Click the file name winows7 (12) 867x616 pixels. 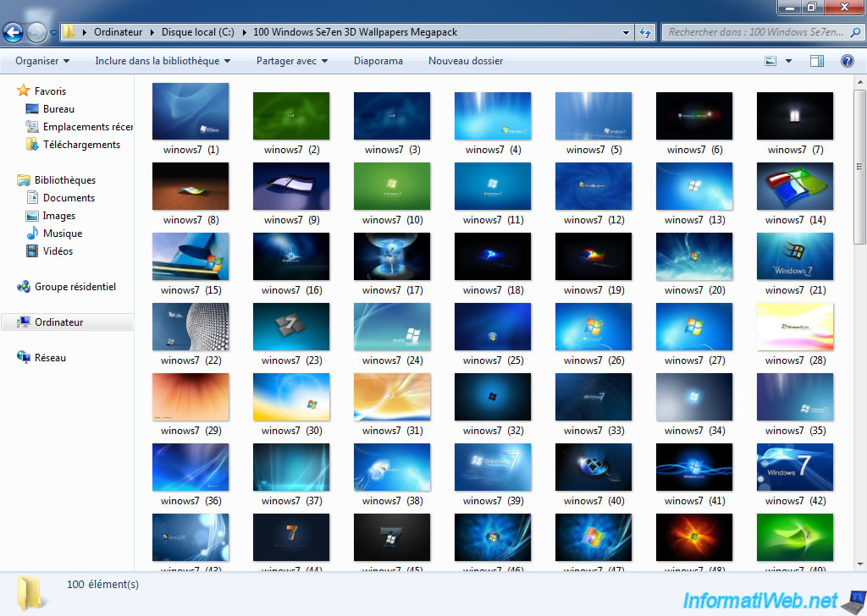594,220
